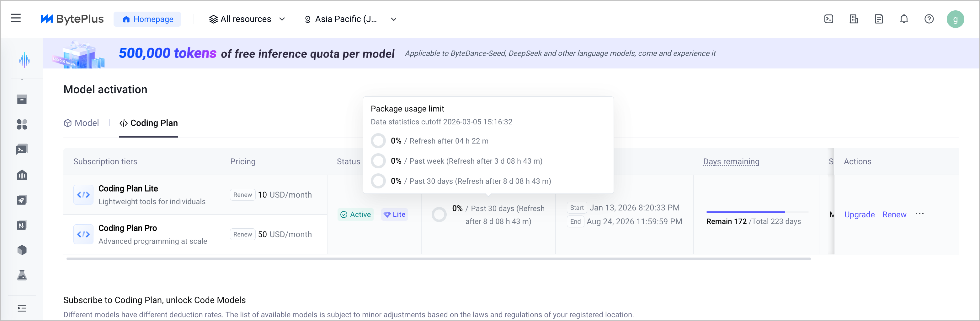
Task: Open the cloud shell terminal icon
Action: [828, 19]
